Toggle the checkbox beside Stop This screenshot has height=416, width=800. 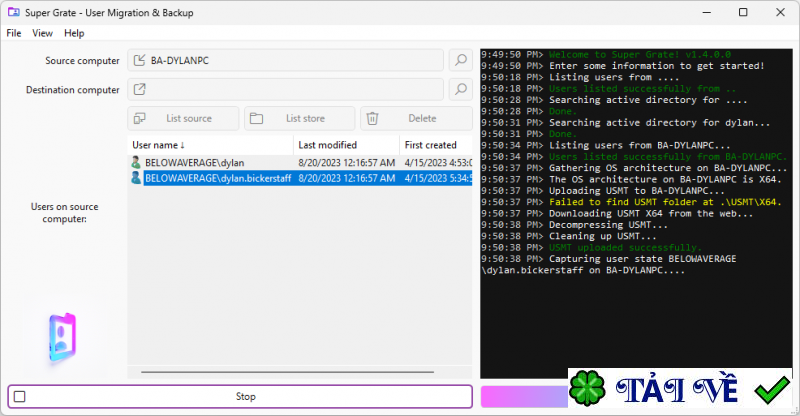point(19,397)
